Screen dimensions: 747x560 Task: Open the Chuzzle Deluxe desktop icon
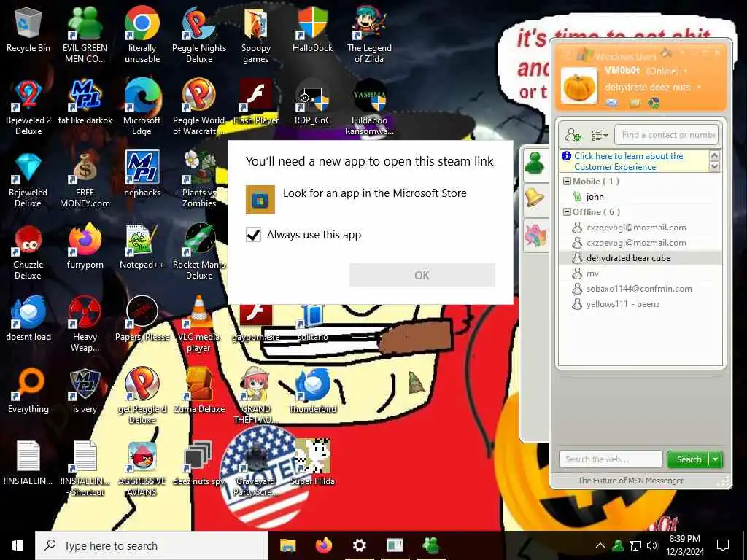tap(28, 252)
